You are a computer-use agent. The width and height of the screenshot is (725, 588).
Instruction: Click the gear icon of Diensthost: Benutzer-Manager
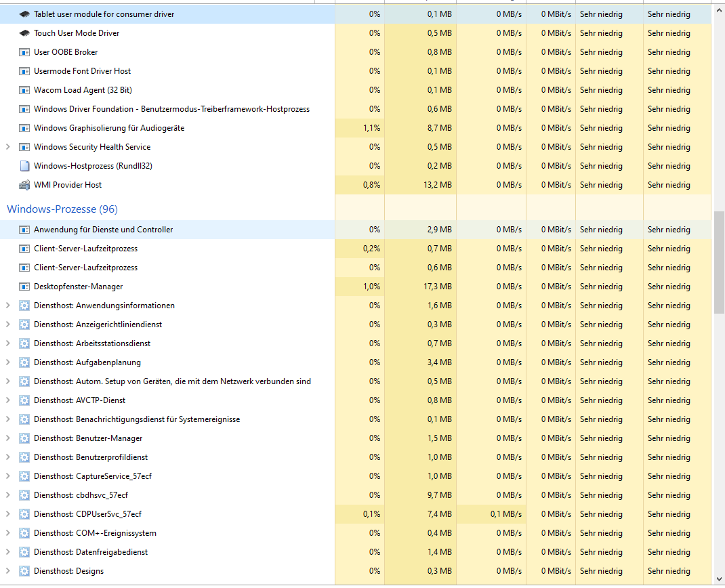(x=24, y=438)
